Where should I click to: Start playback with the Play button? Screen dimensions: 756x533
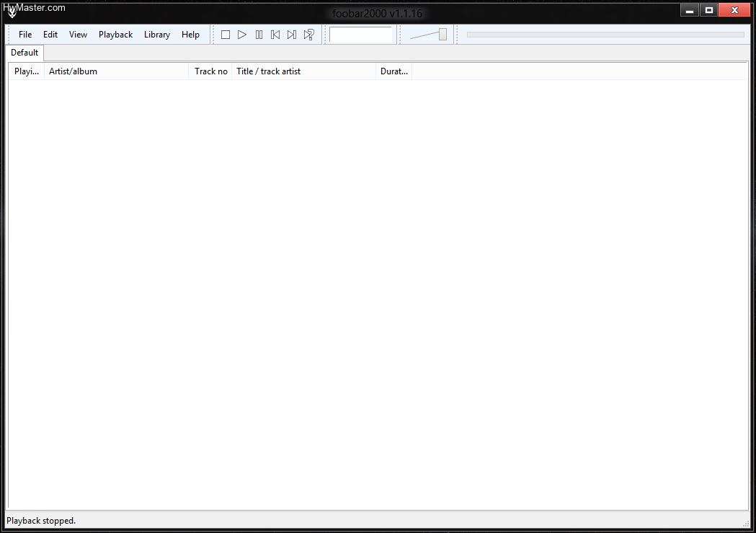coord(242,35)
